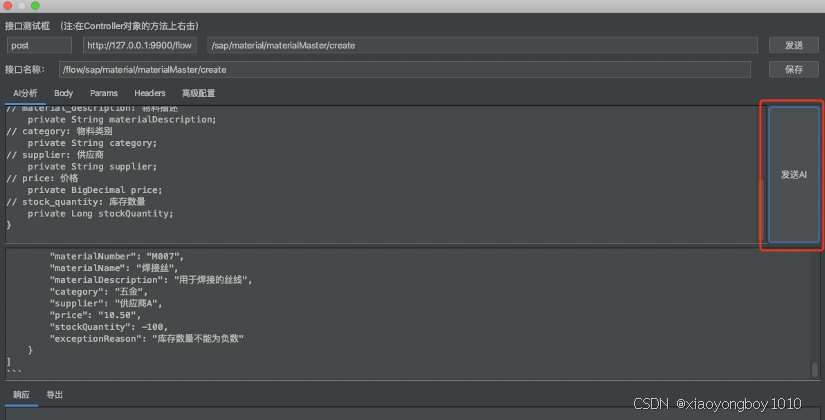The height and width of the screenshot is (420, 825).
Task: Click the comment '// category: 物料类别'
Action: [x=59, y=132]
